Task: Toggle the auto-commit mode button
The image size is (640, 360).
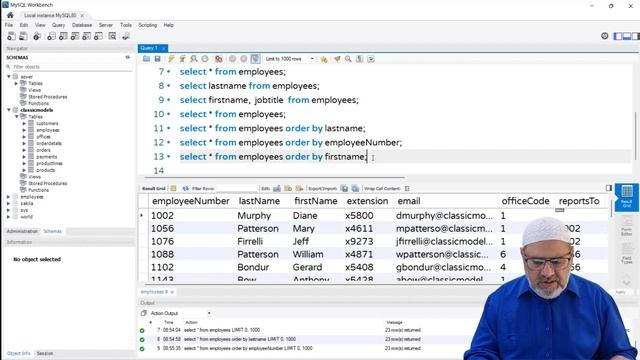Action: [255, 59]
